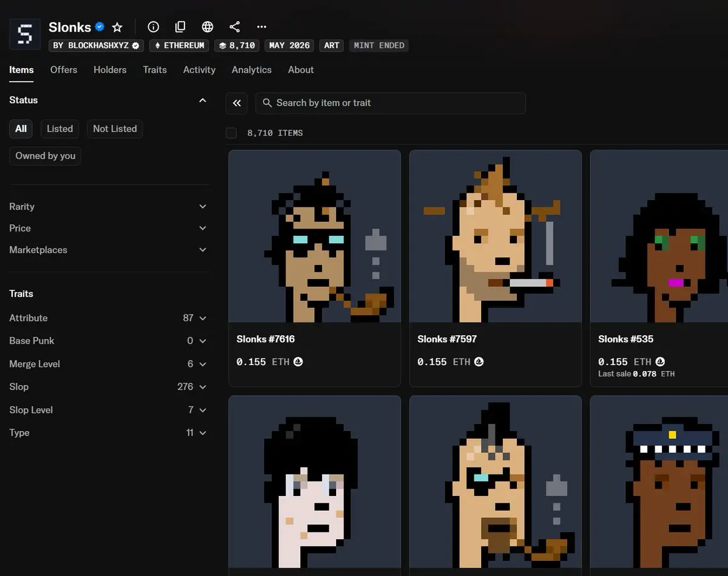The image size is (728, 576).
Task: Open the Slonks #535 thumbnail
Action: point(659,236)
